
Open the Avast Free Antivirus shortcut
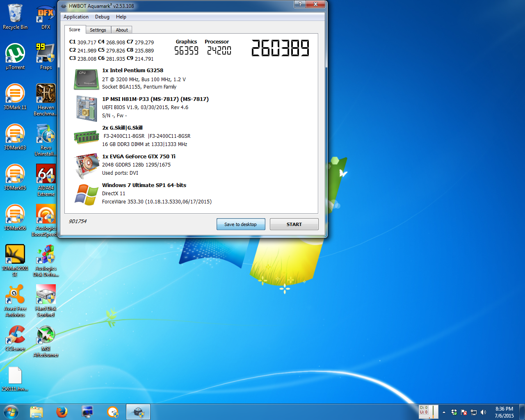[x=15, y=301]
